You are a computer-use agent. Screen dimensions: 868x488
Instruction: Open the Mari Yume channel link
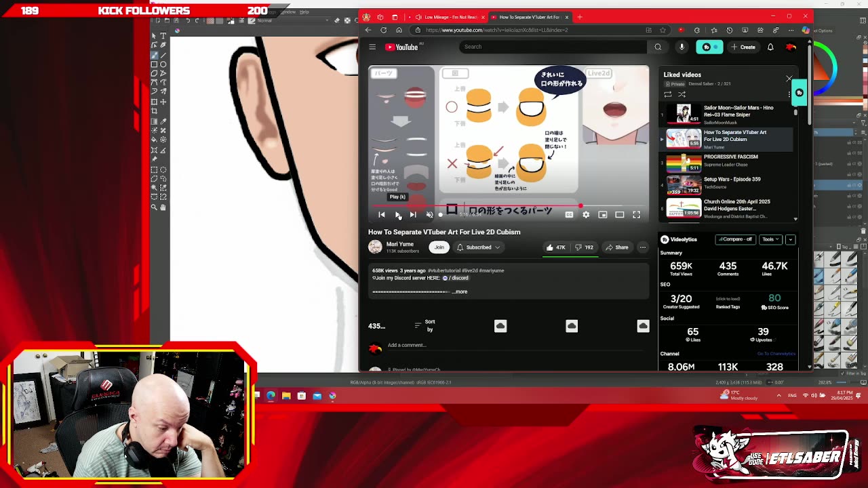point(400,244)
